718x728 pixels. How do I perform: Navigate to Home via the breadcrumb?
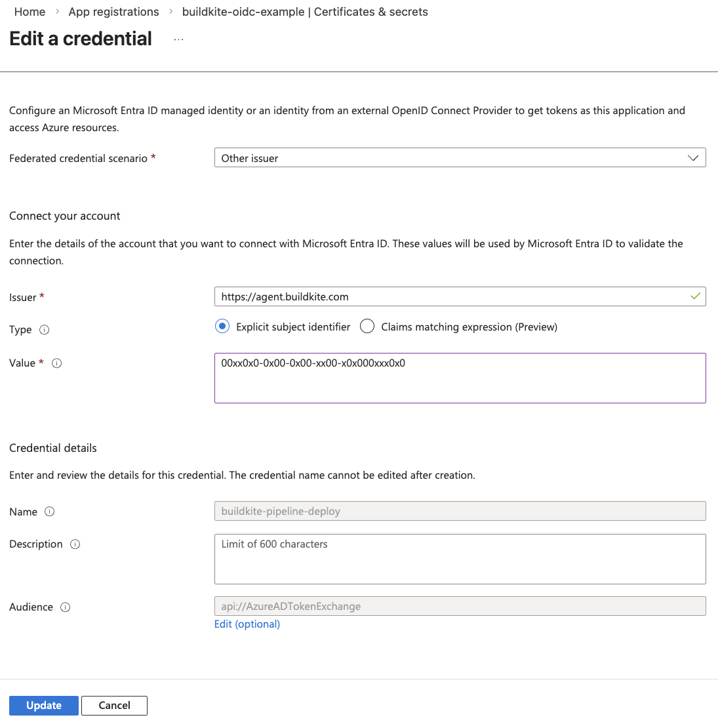click(x=30, y=11)
